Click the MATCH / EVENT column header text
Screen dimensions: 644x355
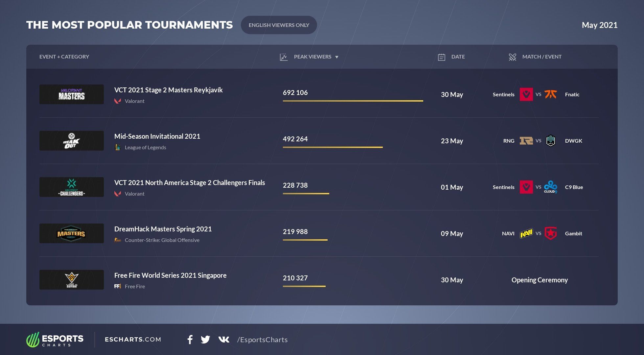(x=542, y=57)
